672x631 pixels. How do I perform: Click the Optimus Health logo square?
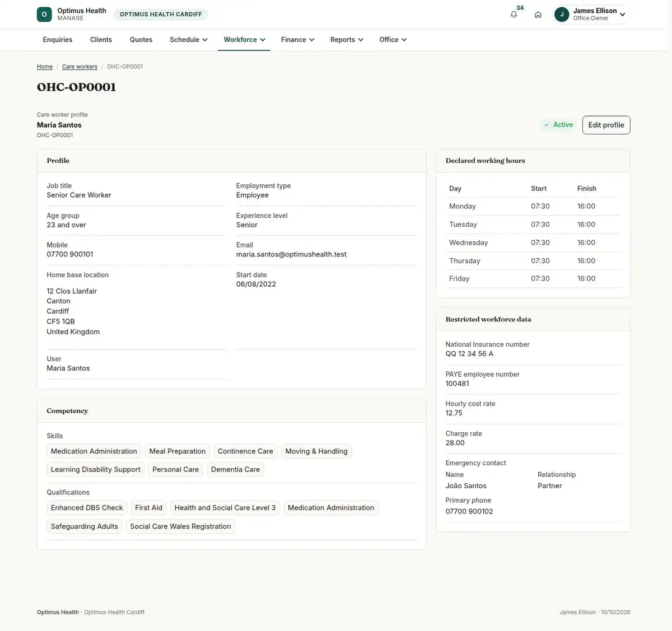(44, 15)
